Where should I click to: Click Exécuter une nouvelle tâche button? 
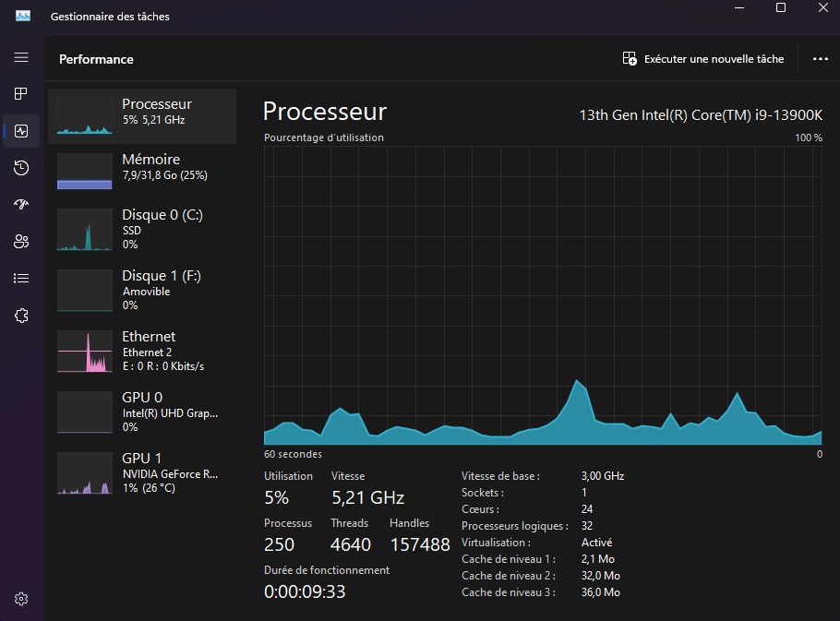click(703, 59)
